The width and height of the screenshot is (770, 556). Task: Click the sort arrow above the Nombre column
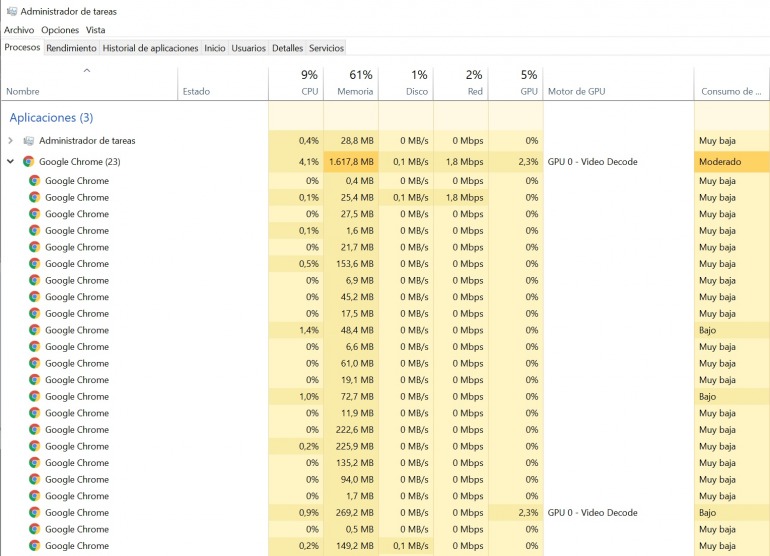(x=87, y=71)
